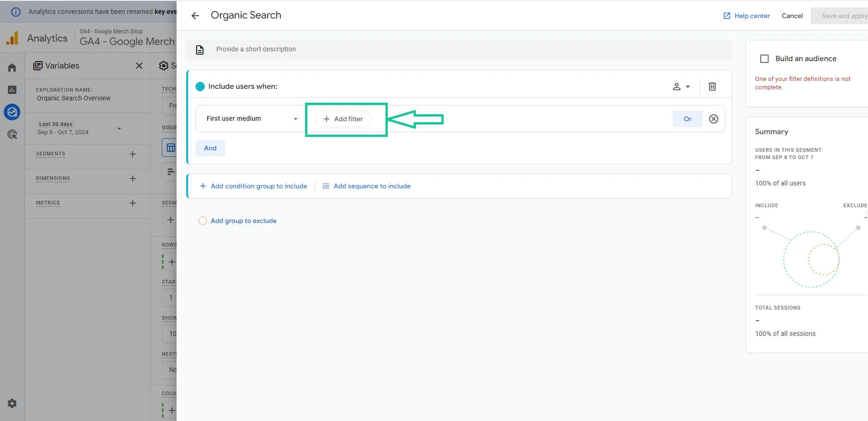The height and width of the screenshot is (421, 868).
Task: Click the Or button
Action: click(x=687, y=119)
